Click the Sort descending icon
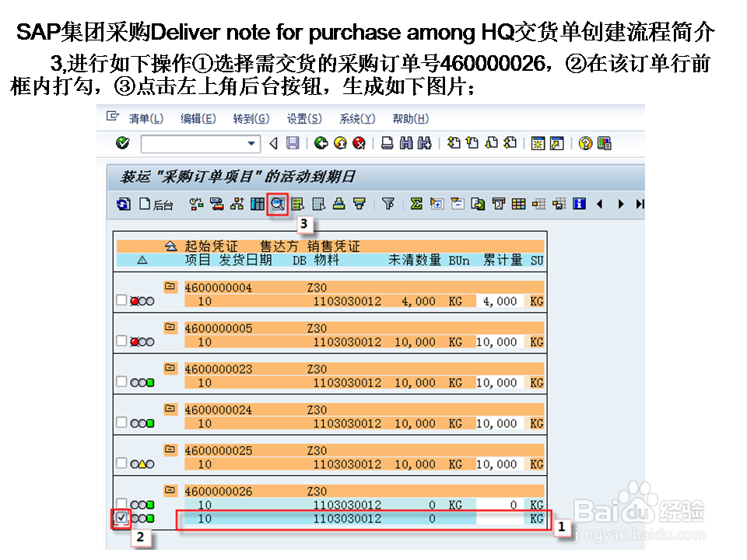 point(359,205)
